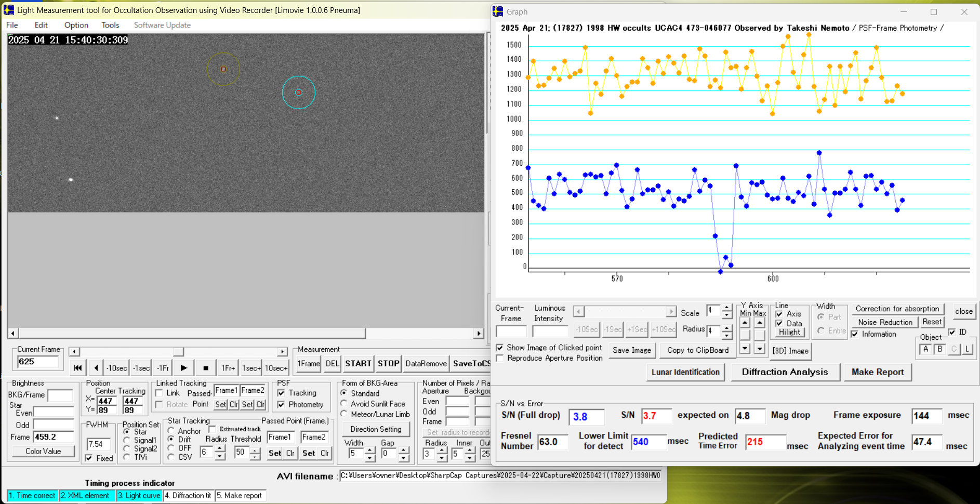Open the 3D Image view
This screenshot has width=980, height=504.
790,351
